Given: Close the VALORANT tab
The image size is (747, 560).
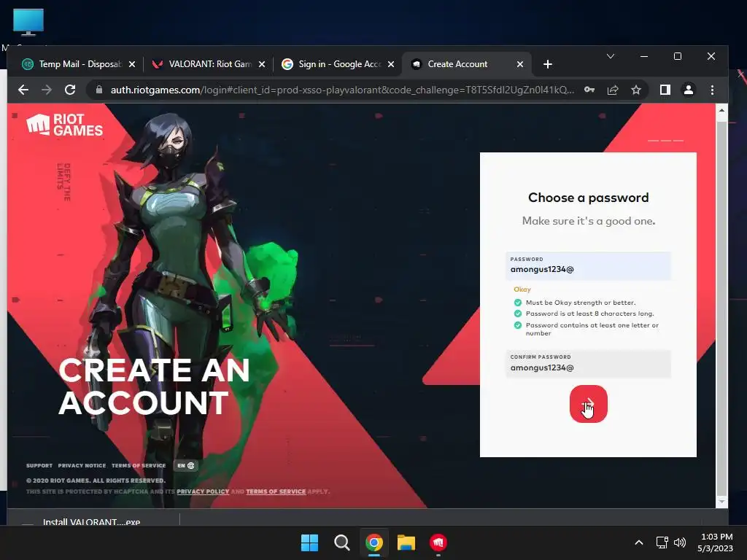Looking at the screenshot, I should [x=262, y=64].
